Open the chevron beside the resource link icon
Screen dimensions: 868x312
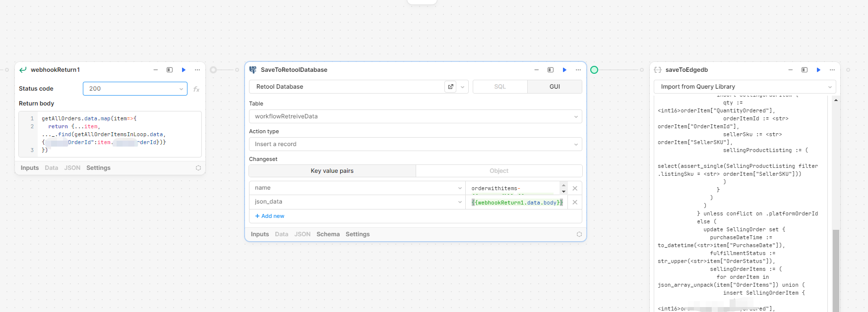(x=463, y=87)
